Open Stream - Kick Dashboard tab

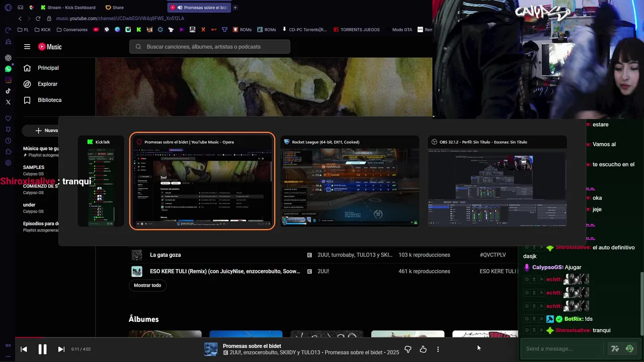pos(68,8)
